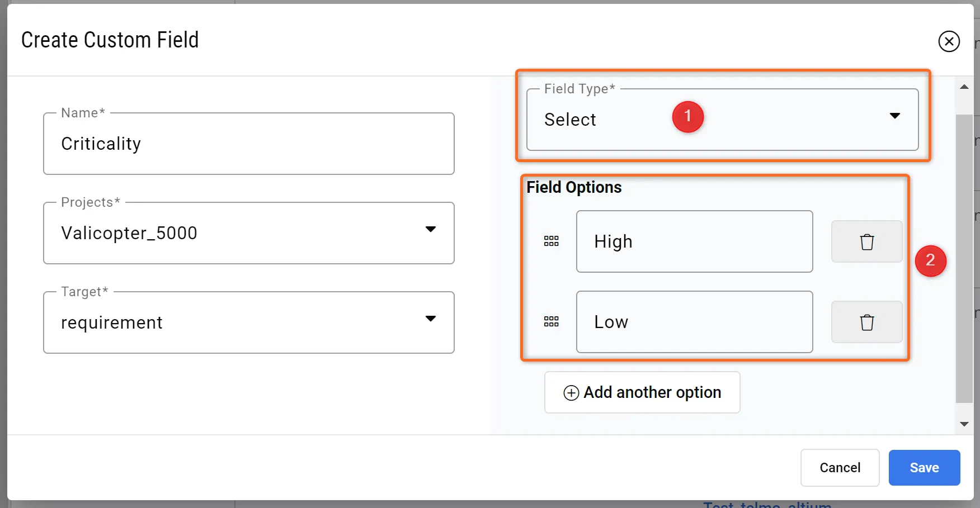
Task: Click the plus icon for adding option
Action: (x=571, y=393)
